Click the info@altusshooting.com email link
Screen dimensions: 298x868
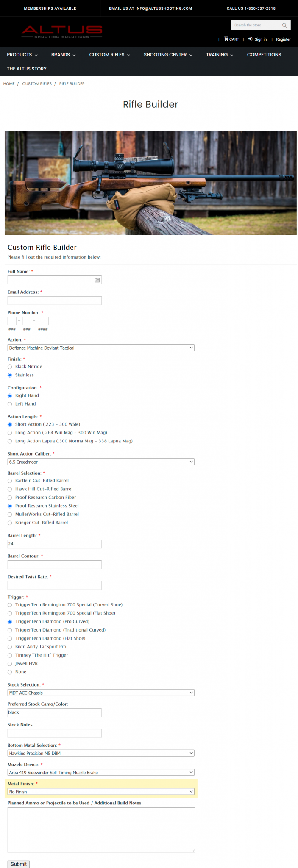pos(164,8)
